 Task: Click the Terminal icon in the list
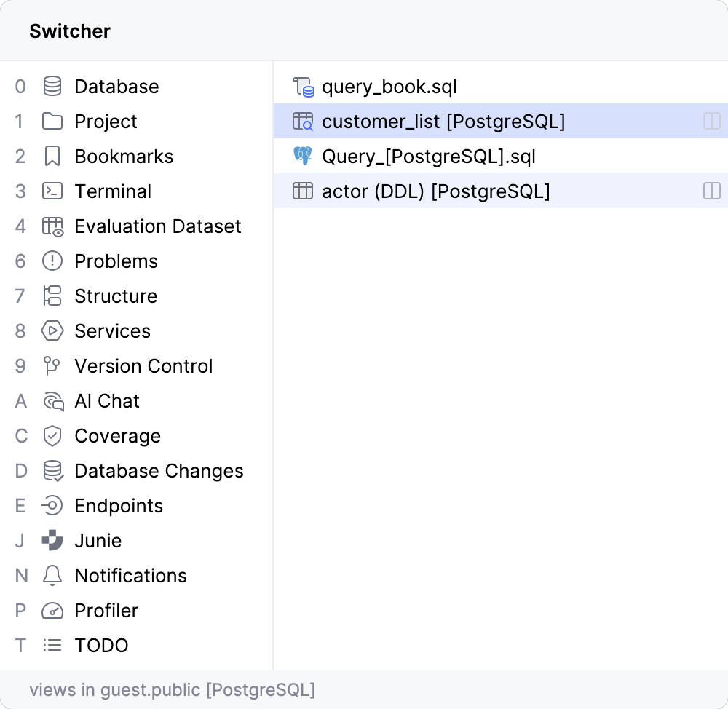point(52,191)
